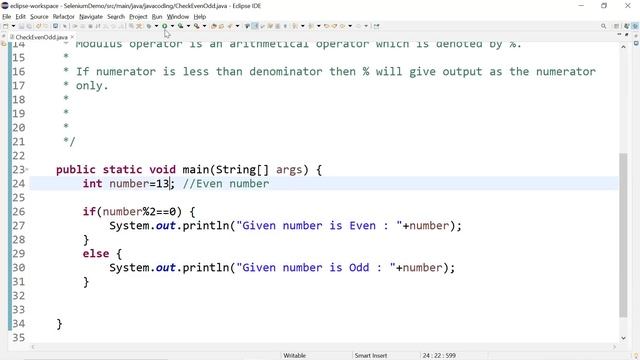Viewport: 640px width, 360px height.
Task: Click the horizontal scroll left arrow
Action: point(33,347)
